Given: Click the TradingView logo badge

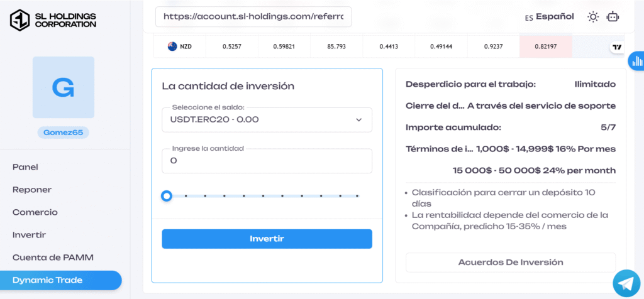Looking at the screenshot, I should click(x=617, y=47).
